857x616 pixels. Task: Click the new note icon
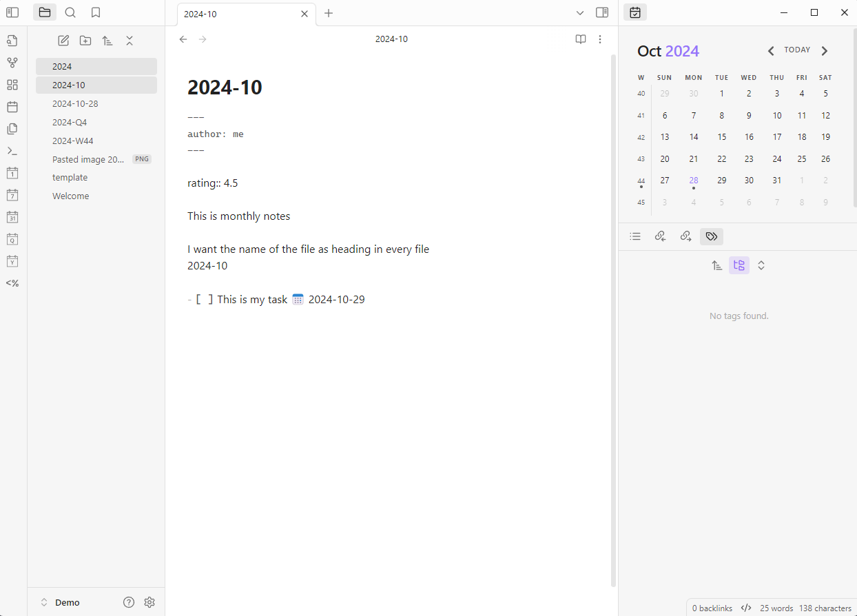click(x=63, y=41)
